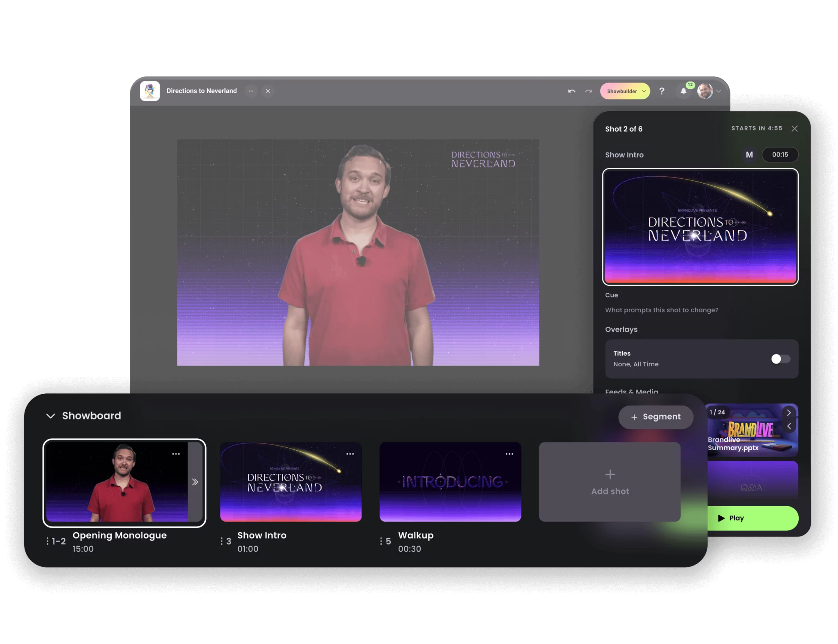The width and height of the screenshot is (838, 644).
Task: Collapse the Showboard panel chevron
Action: [x=51, y=416]
